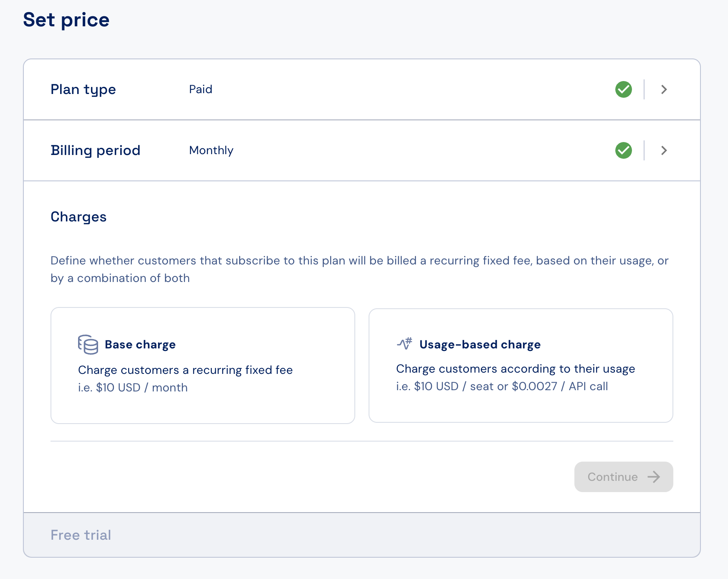Viewport: 728px width, 579px height.
Task: Click the Plan type label
Action: [x=83, y=90]
